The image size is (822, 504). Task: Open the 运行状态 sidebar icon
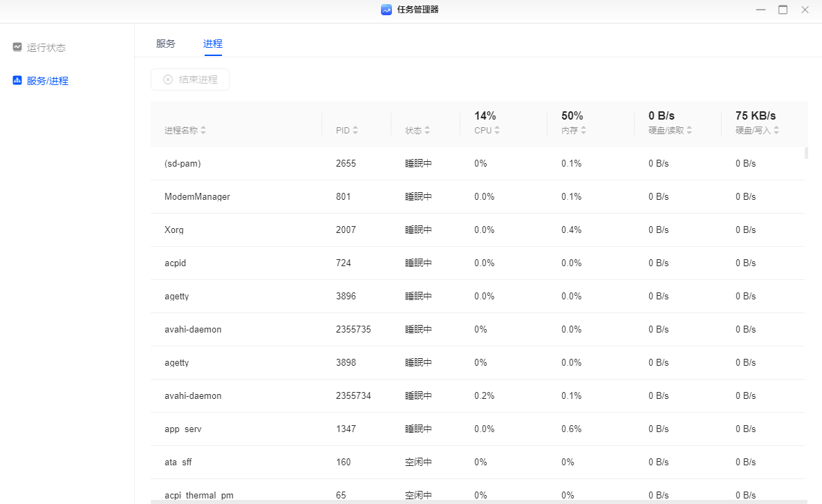point(17,47)
